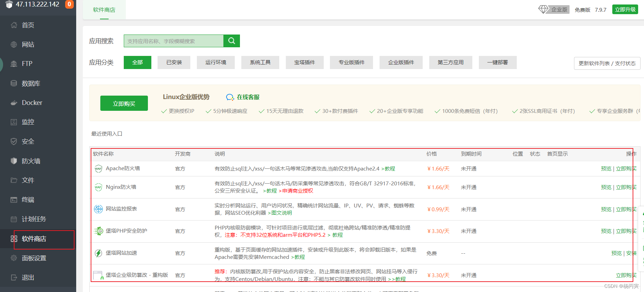This screenshot has width=644, height=292.
Task: Click 计划任务 label in the sidebar
Action: tap(34, 219)
